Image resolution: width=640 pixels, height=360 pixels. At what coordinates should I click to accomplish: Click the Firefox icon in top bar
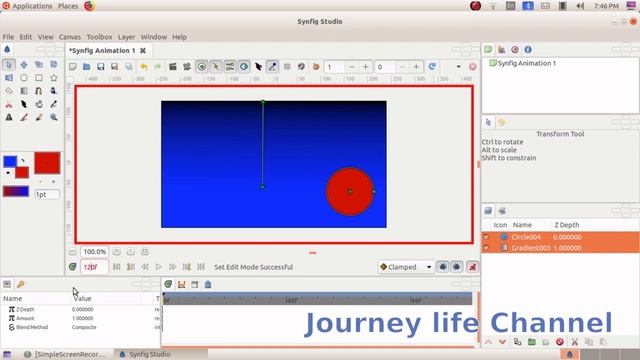tap(89, 6)
